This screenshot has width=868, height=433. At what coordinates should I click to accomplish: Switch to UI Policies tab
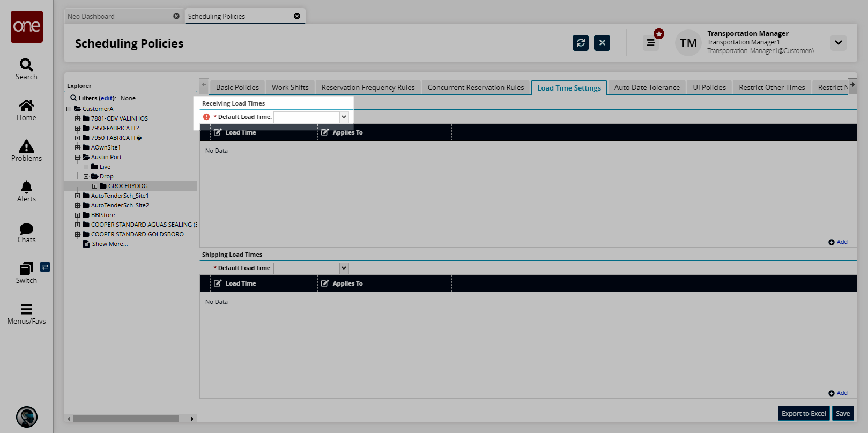tap(709, 87)
